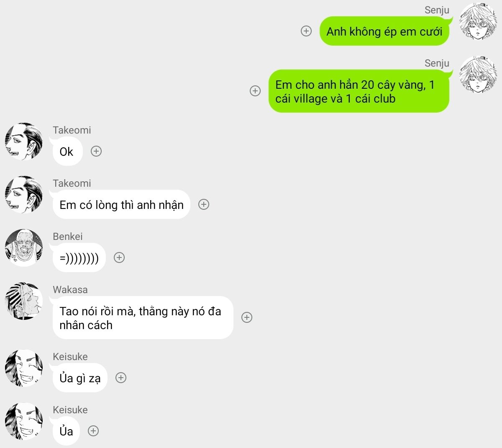The width and height of the screenshot is (502, 448).
Task: Open Senju's second avatar picture
Action: 478,74
